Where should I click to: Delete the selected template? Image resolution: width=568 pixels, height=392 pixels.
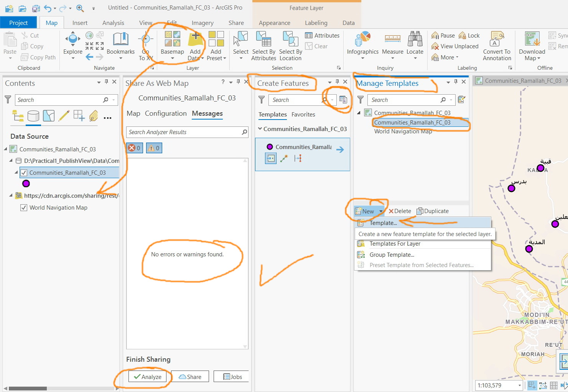[400, 212]
